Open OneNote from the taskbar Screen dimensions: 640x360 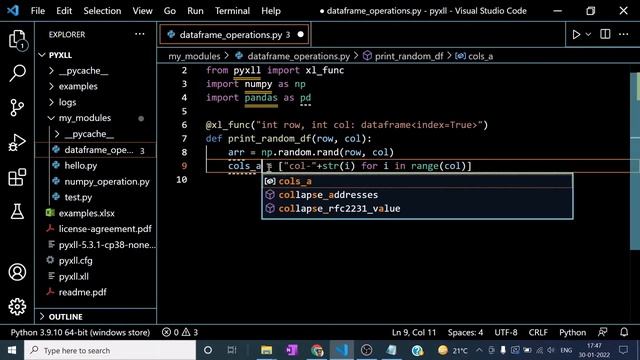coord(292,350)
